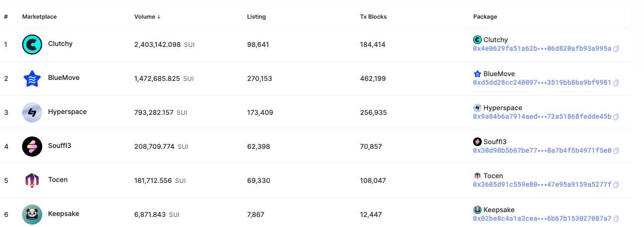Copy the Souffl3 package address
The width and height of the screenshot is (644, 227).
click(616, 151)
